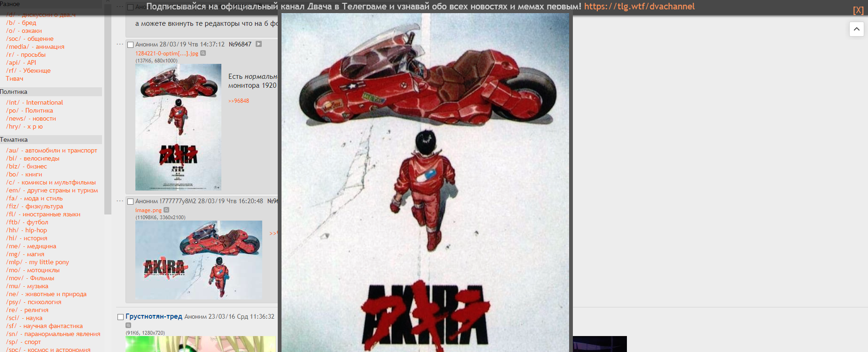The width and height of the screenshot is (868, 352).
Task: Visit the /psy/ - психология board
Action: pos(34,302)
